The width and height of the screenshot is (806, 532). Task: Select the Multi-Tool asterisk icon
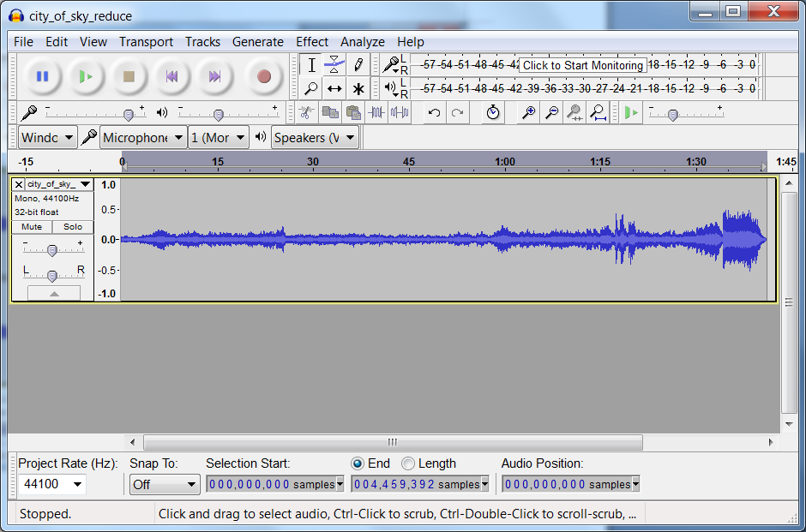point(358,88)
